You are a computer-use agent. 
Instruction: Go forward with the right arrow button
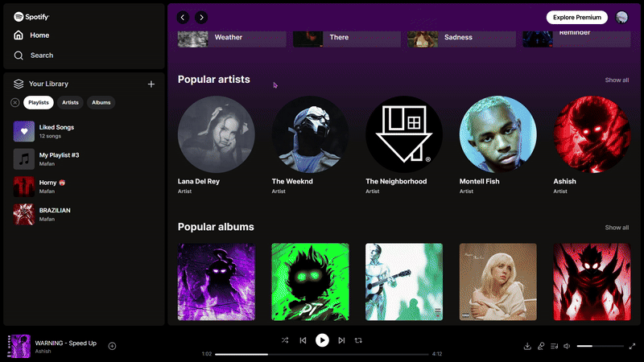201,17
